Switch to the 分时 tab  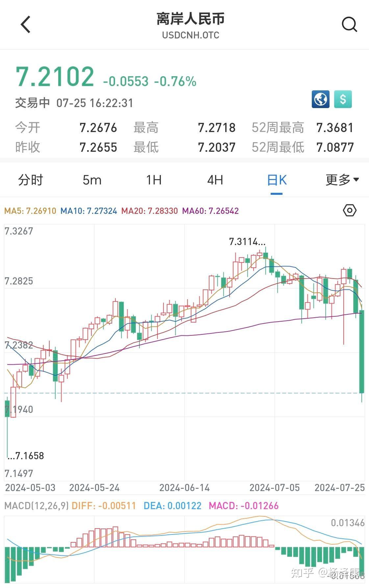tap(31, 180)
